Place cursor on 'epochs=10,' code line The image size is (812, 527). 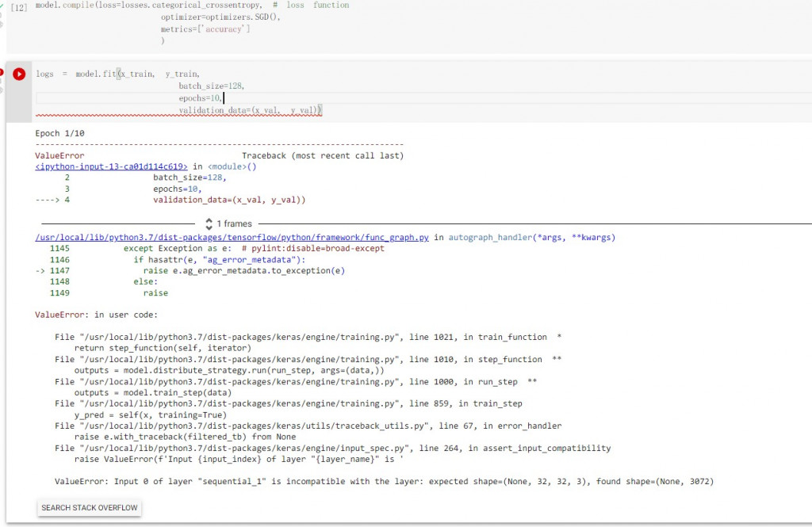201,97
